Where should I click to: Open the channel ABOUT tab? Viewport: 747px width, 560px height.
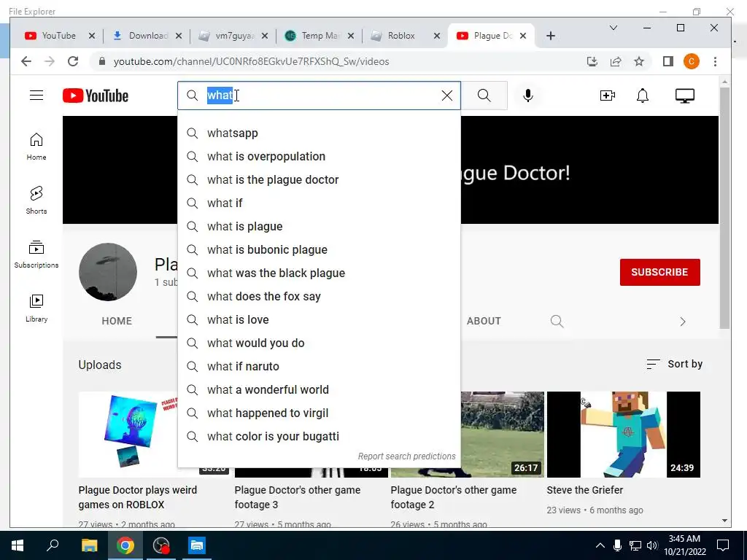click(484, 321)
